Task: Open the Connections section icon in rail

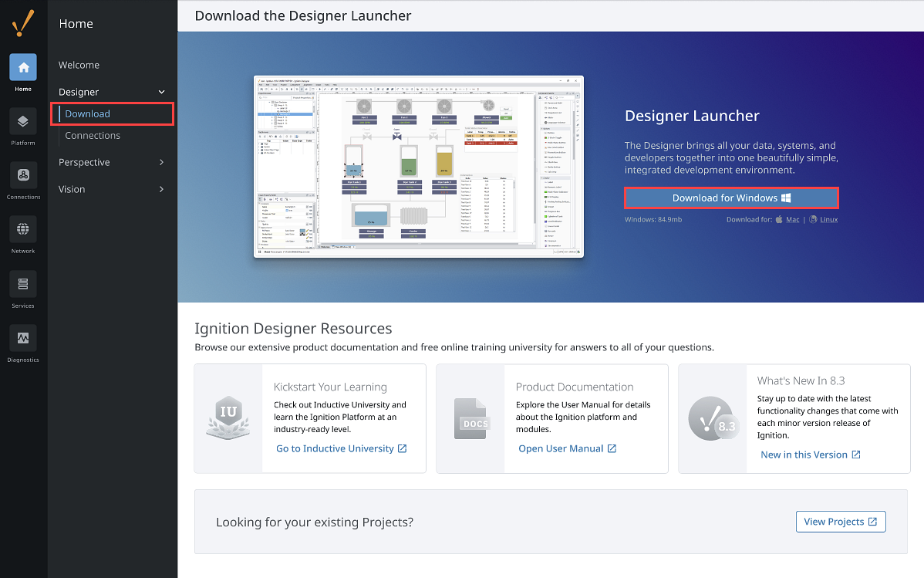Action: (x=23, y=175)
